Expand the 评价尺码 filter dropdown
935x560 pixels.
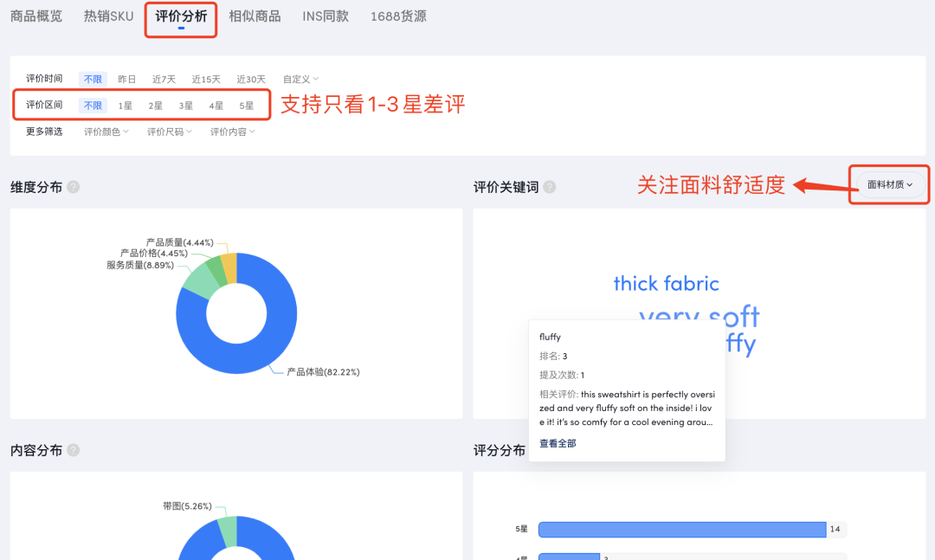[170, 132]
